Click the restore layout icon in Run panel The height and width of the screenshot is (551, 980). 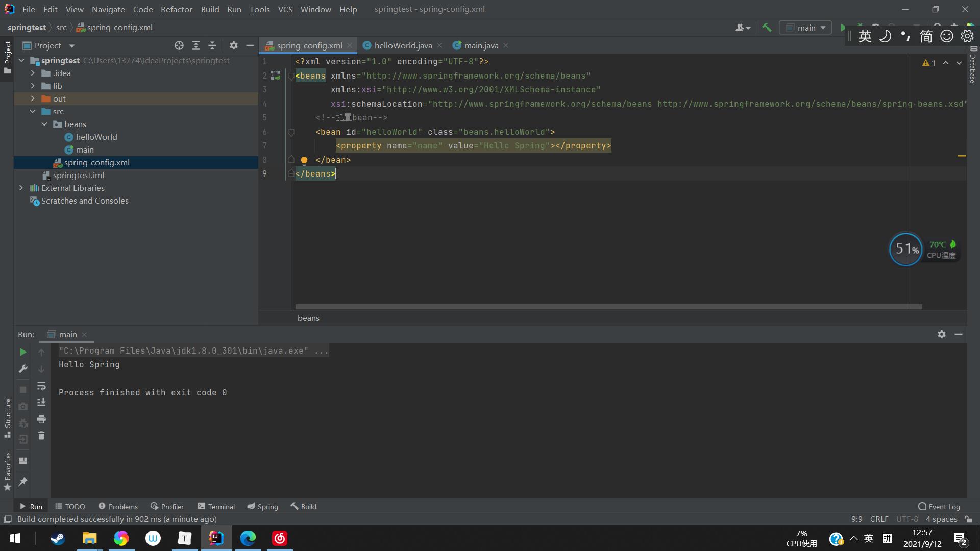[x=23, y=460]
